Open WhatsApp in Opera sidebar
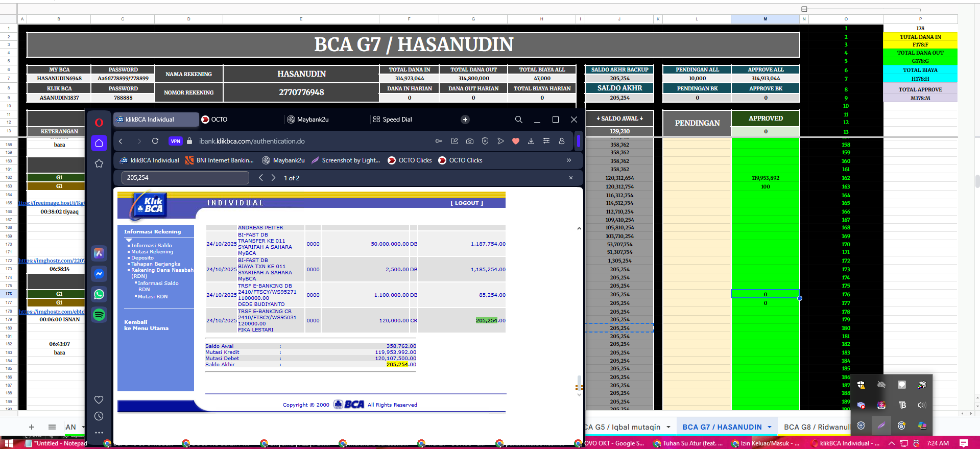This screenshot has width=980, height=449. 99,294
